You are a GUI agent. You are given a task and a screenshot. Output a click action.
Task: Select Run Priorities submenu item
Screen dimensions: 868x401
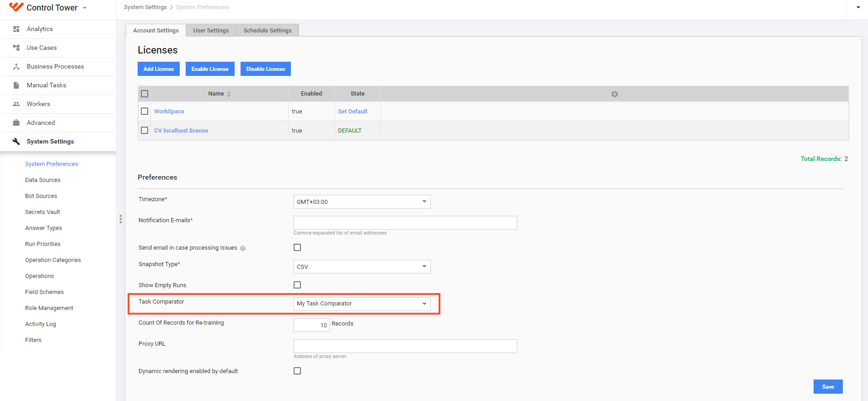43,244
